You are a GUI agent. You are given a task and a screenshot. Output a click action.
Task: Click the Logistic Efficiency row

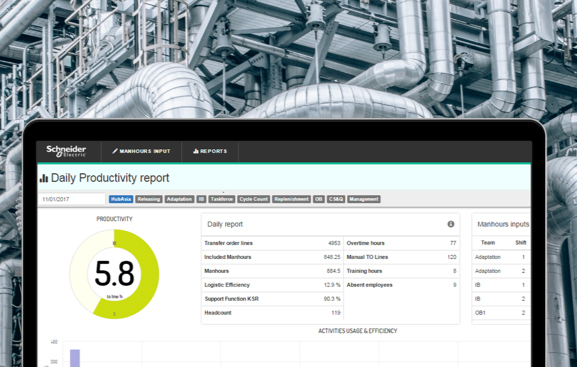pyautogui.click(x=272, y=285)
